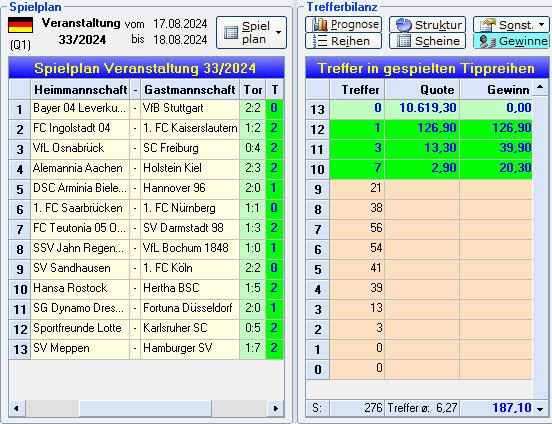This screenshot has width=552, height=424.
Task: Click the Sonst. folder icon
Action: (x=488, y=25)
